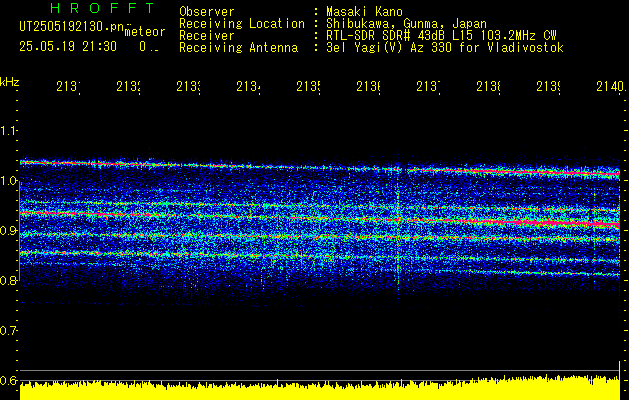Click the meteor label
This screenshot has width=629, height=400.
(145, 32)
